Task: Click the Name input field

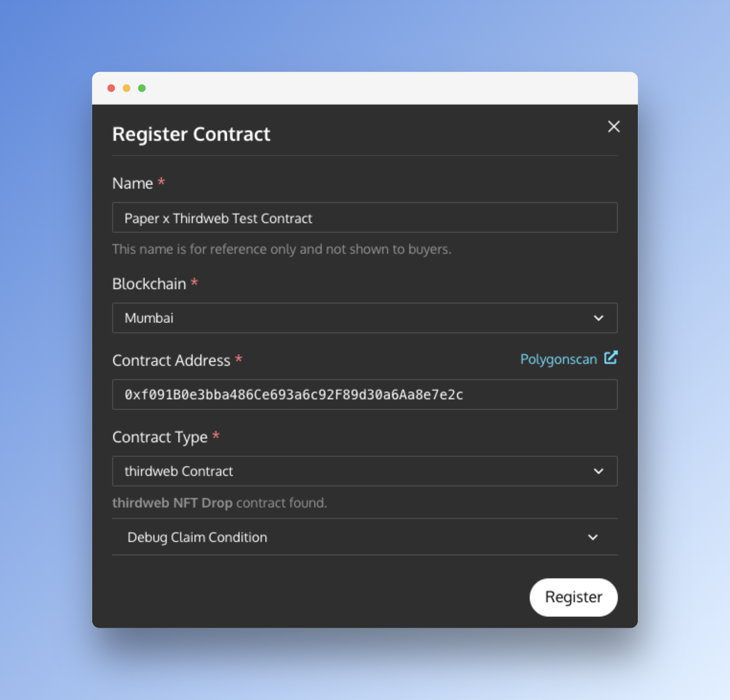Action: (365, 218)
